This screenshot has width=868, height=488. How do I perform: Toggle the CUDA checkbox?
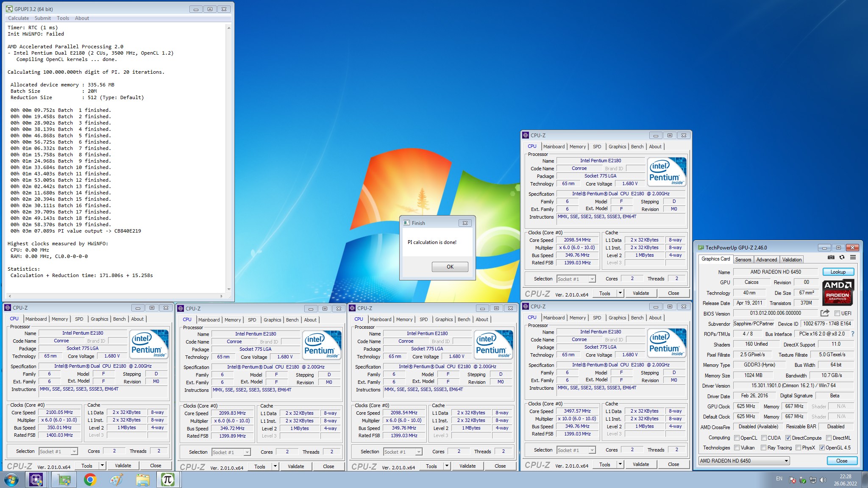pyautogui.click(x=764, y=438)
